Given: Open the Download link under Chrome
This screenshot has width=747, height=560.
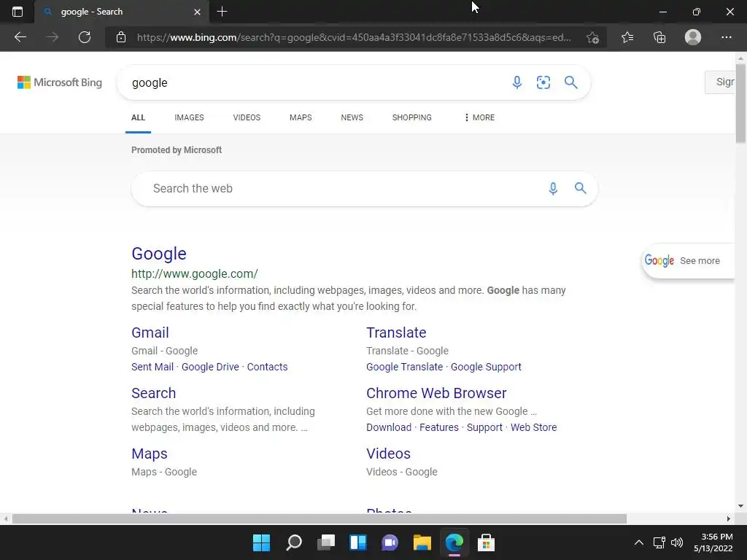Looking at the screenshot, I should 389,427.
